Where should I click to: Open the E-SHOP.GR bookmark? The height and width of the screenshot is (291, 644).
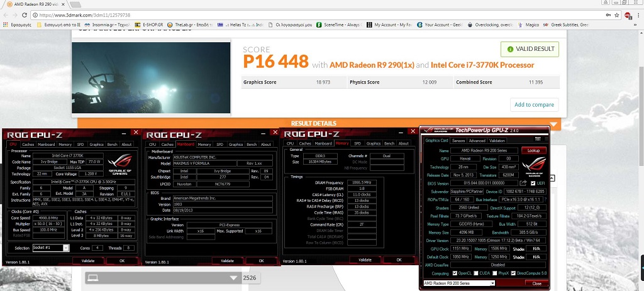pos(148,25)
